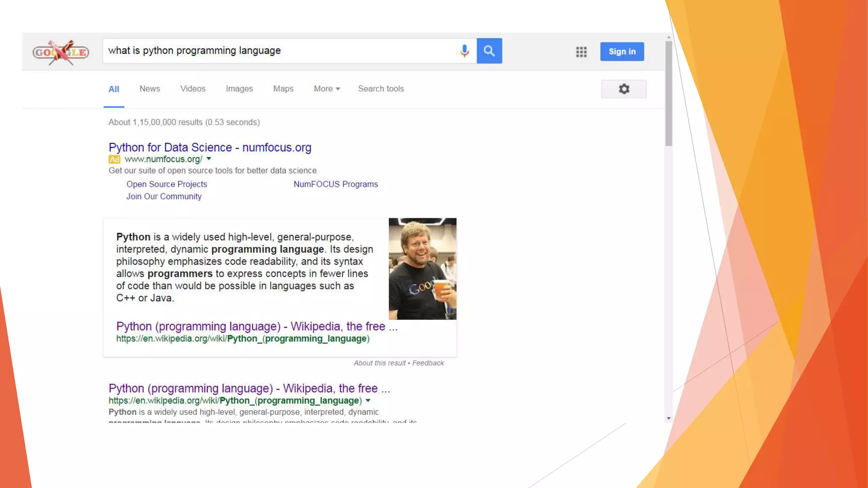Open Python for Data Science ad link
The height and width of the screenshot is (488, 868).
point(210,147)
